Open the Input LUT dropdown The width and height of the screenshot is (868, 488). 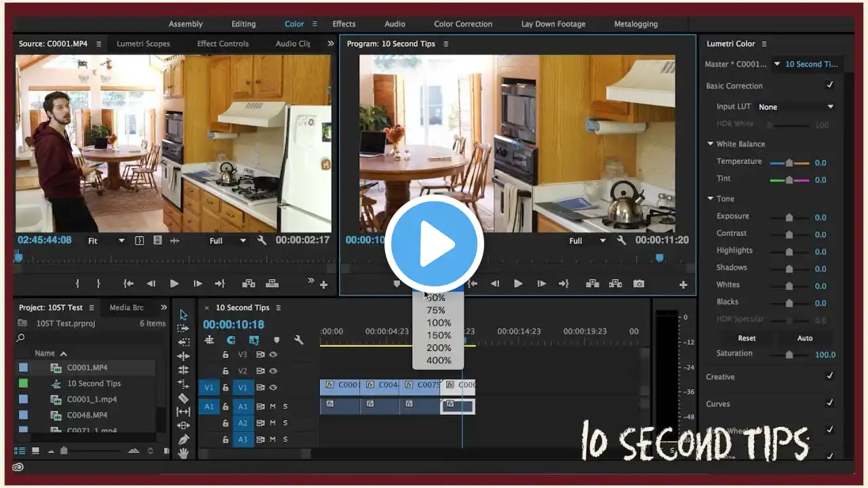[795, 107]
